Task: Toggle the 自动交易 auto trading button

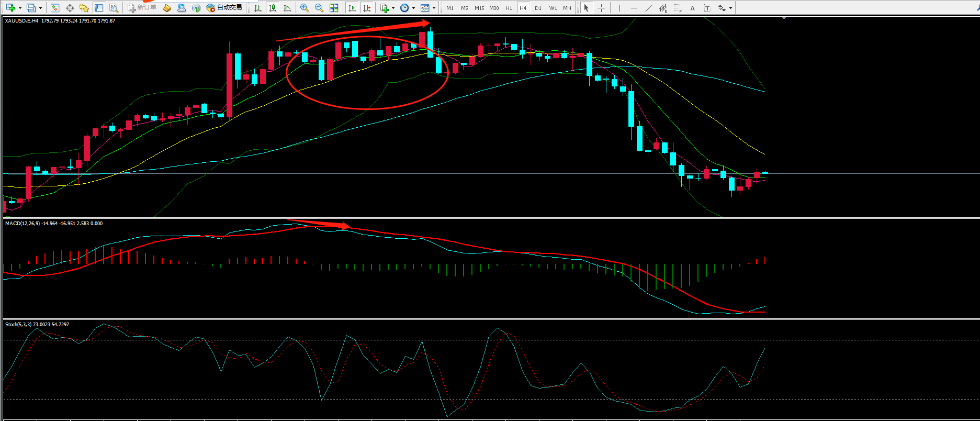Action: (224, 8)
